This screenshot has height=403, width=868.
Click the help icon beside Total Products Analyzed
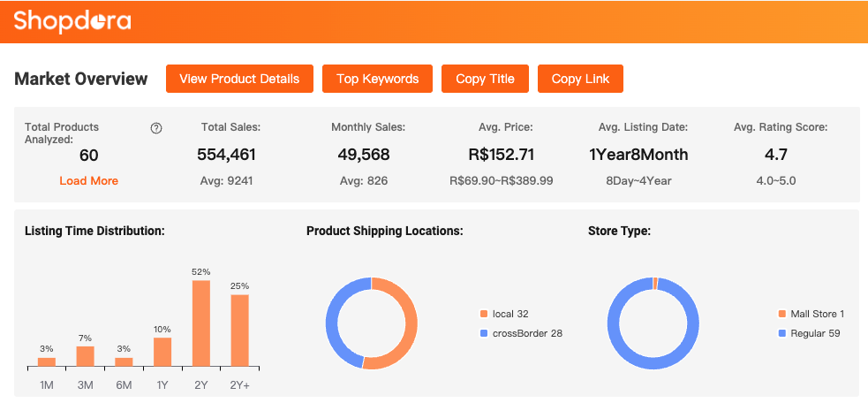[x=156, y=128]
